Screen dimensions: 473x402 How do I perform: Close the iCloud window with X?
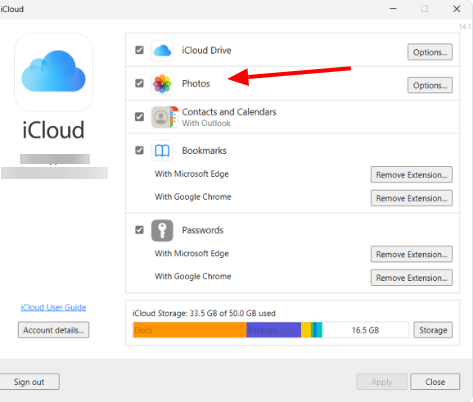pos(457,9)
